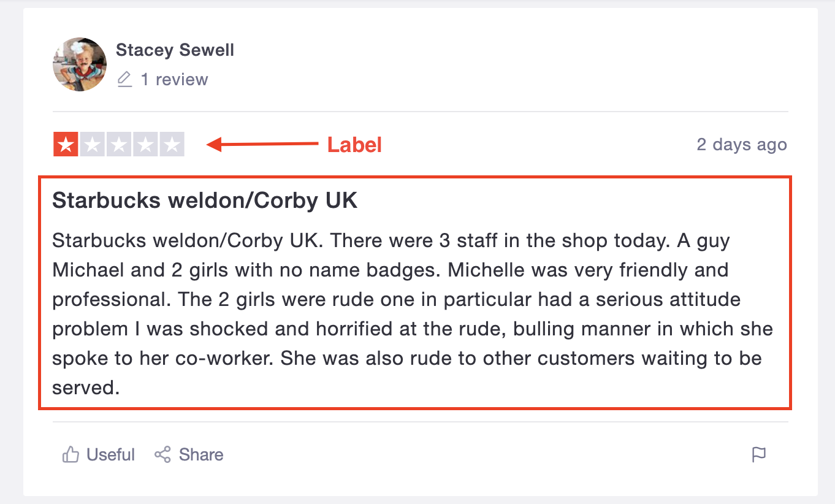Open the Stacey Sewell reviewer name

(175, 50)
